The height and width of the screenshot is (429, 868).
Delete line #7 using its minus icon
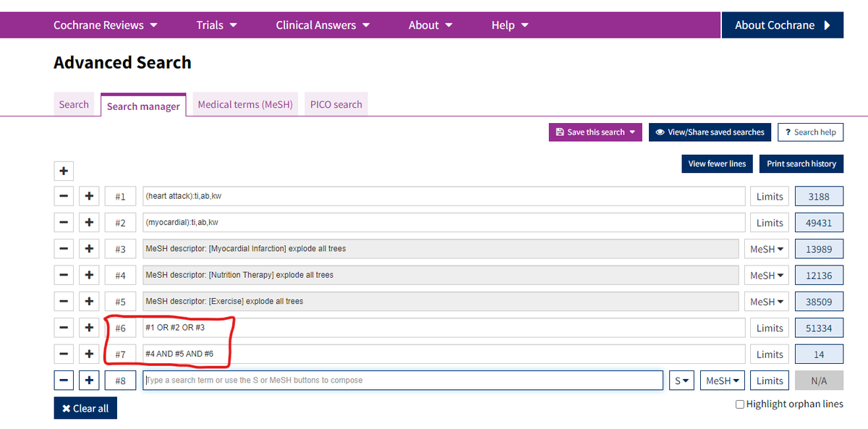(64, 354)
